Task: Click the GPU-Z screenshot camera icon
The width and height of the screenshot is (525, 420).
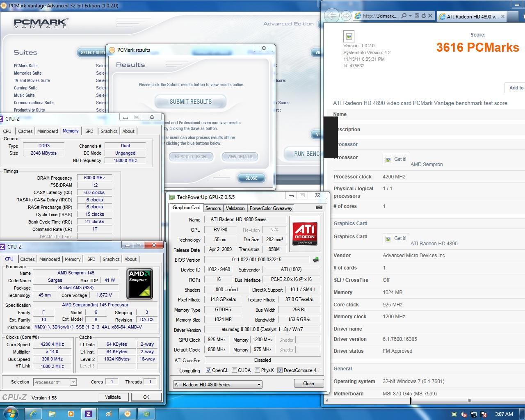Action: tap(319, 208)
